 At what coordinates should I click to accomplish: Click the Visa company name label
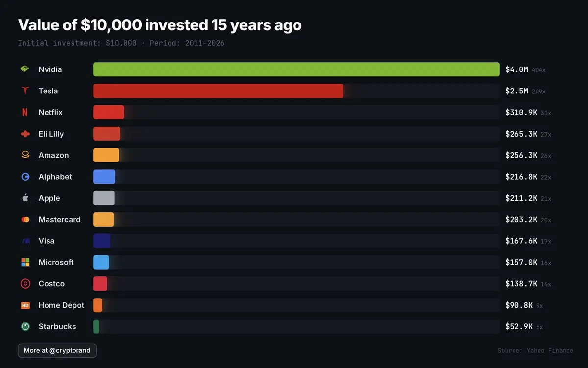[x=47, y=241]
